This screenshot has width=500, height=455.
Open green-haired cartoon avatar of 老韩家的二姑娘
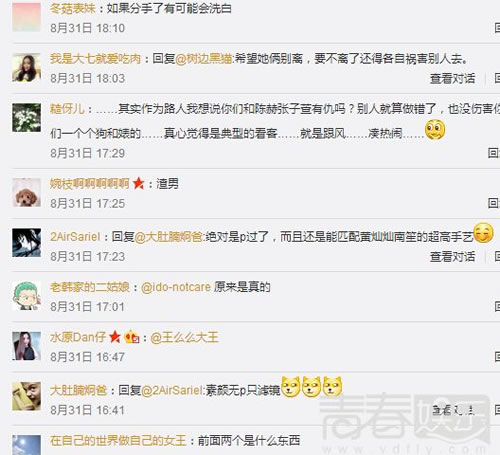tap(27, 296)
